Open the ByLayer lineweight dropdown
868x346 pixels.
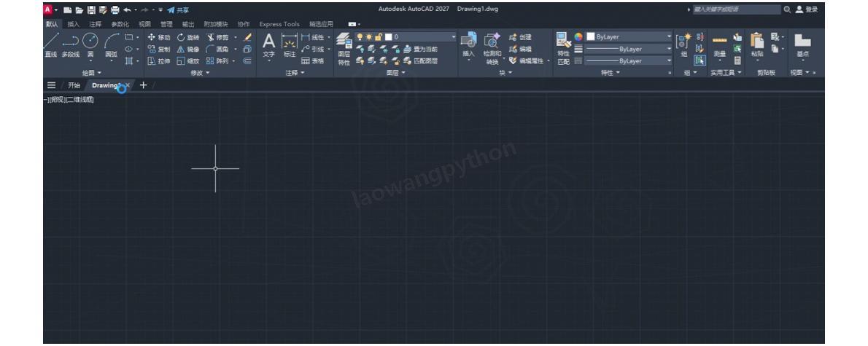(x=629, y=49)
